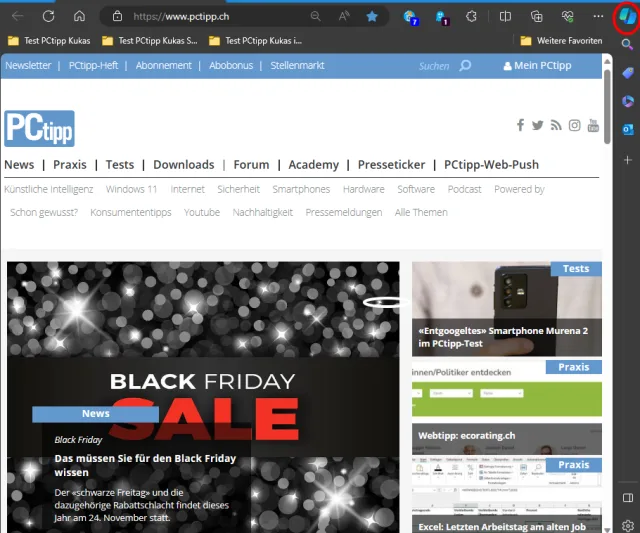640x533 pixels.
Task: Open the Tests main menu
Action: tap(120, 164)
